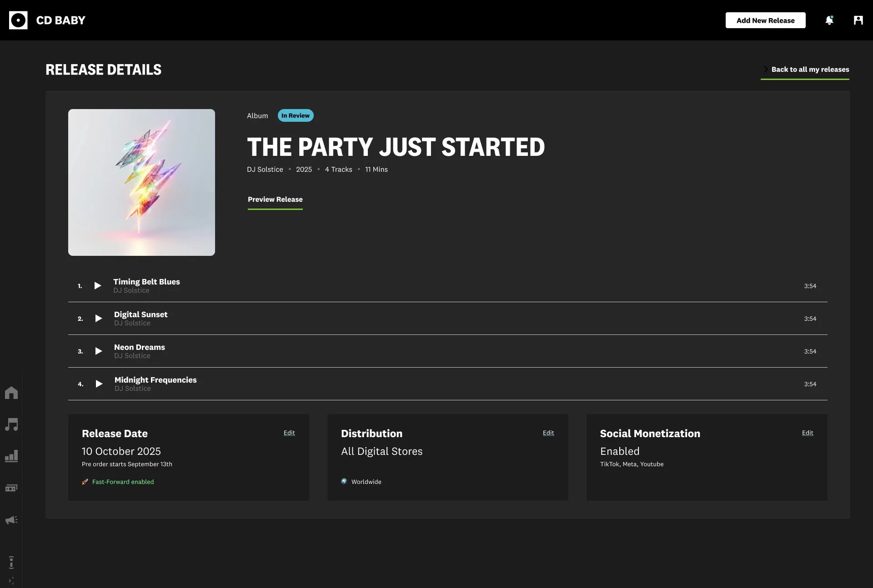
Task: Open the album cover artwork
Action: 141,182
